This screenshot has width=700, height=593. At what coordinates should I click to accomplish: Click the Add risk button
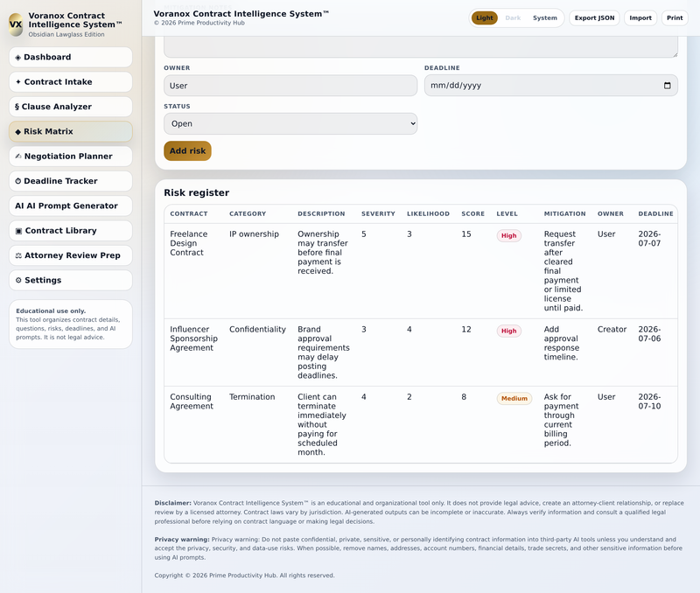187,151
